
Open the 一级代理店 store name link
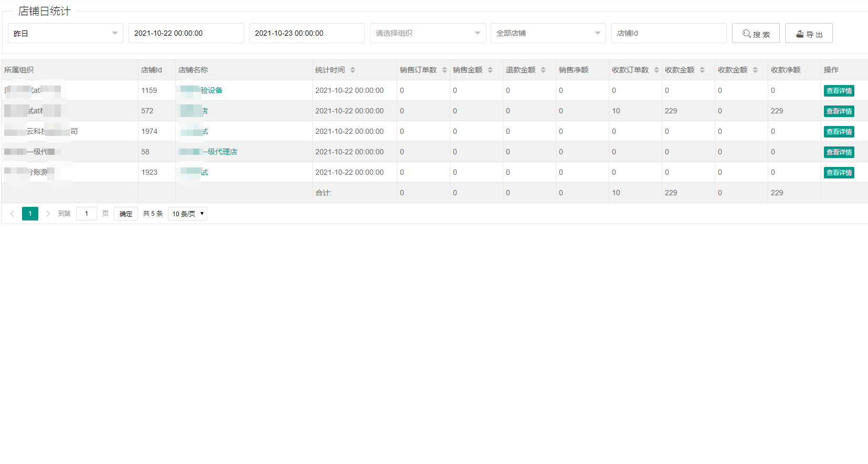(220, 152)
